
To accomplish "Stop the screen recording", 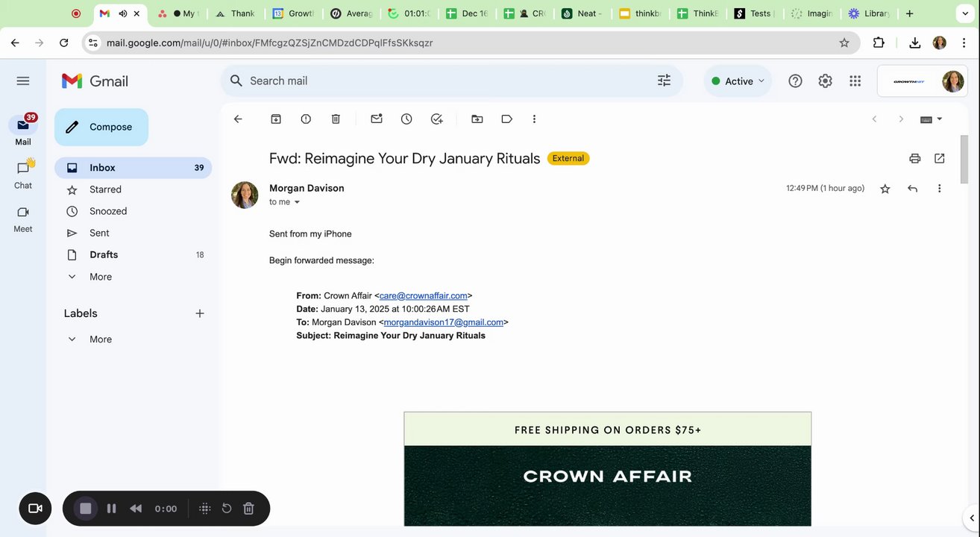I will 85,509.
